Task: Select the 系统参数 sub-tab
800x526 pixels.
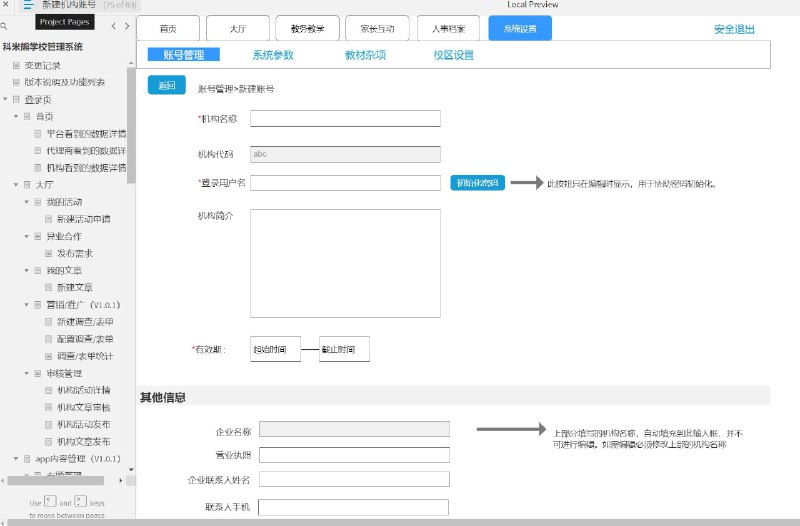Action: tap(273, 55)
